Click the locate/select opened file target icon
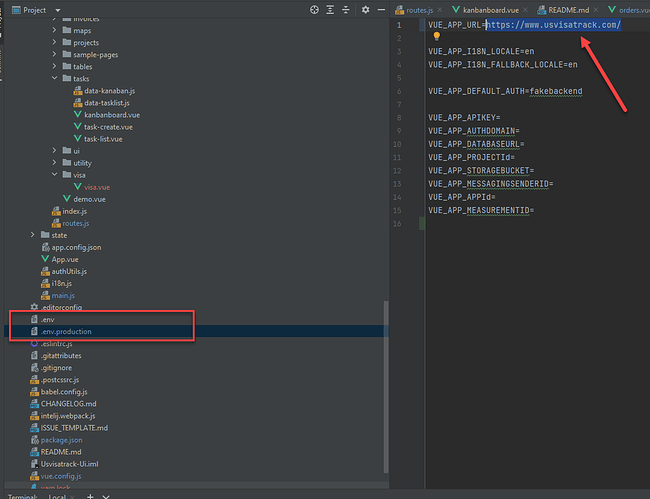Image resolution: width=650 pixels, height=499 pixels. 314,10
